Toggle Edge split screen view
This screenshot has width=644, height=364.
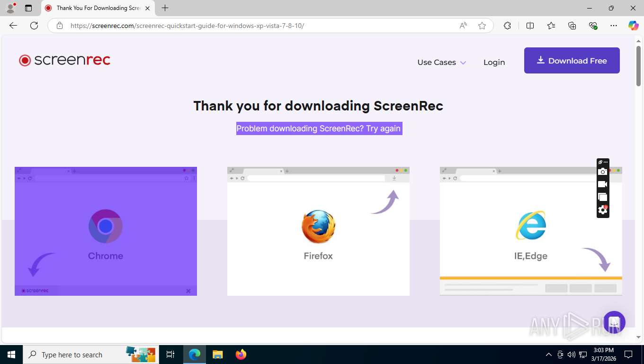530,26
